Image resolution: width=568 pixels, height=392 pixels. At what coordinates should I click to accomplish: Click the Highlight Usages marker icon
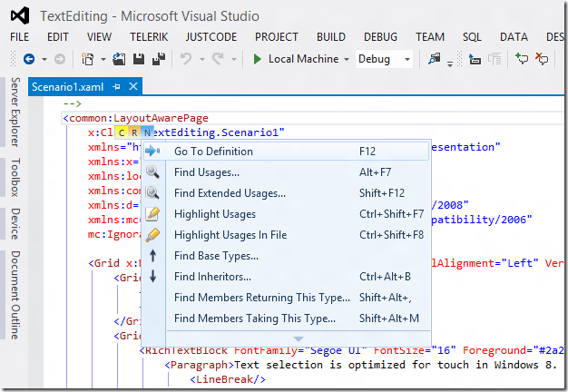(152, 214)
